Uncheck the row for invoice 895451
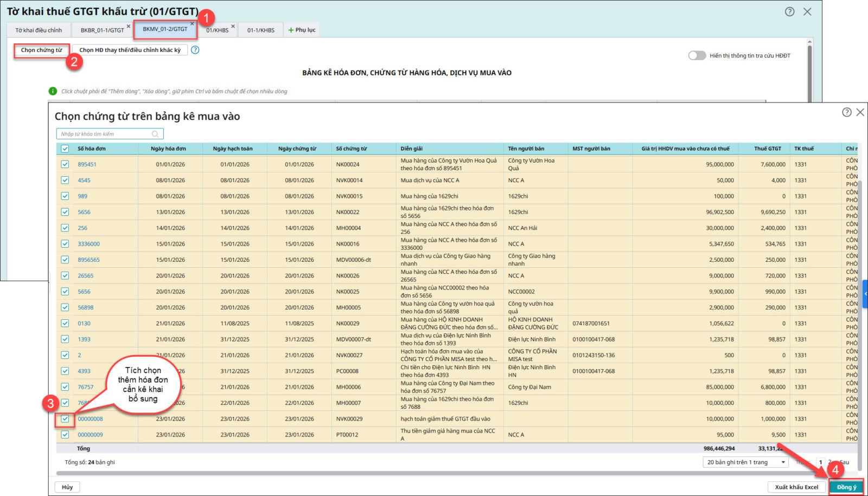This screenshot has height=496, width=868. (x=65, y=164)
